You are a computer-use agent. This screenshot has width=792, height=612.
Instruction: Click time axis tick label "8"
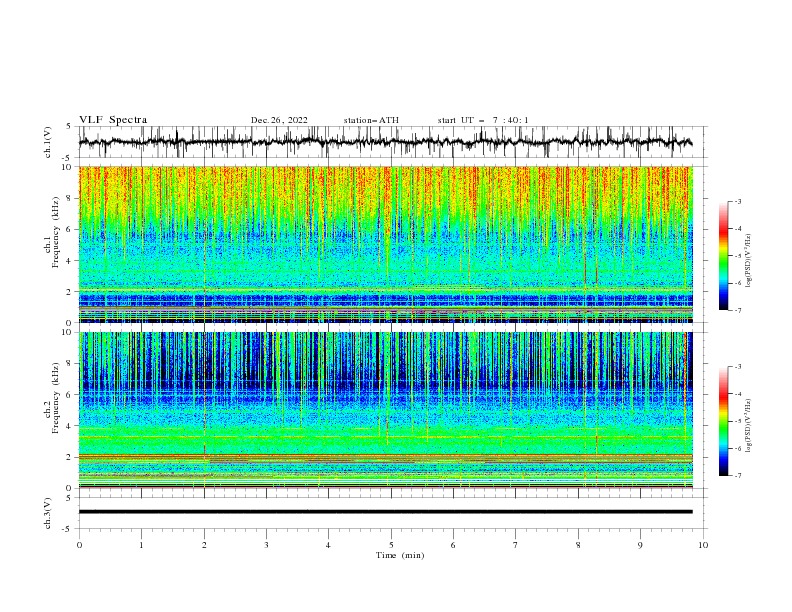coord(578,545)
